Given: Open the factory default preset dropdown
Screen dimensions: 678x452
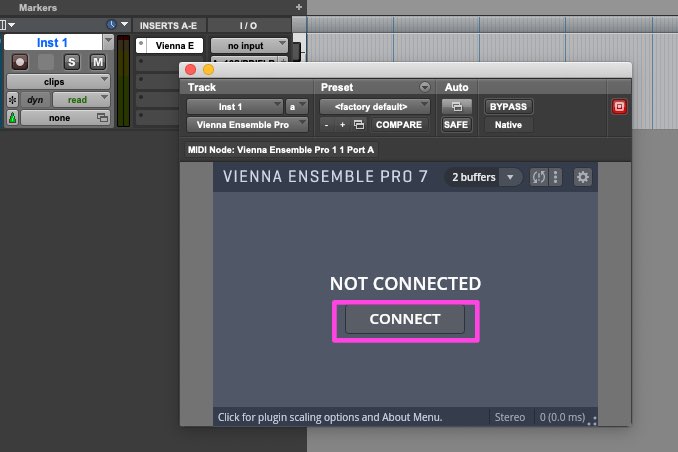Looking at the screenshot, I should tap(374, 106).
